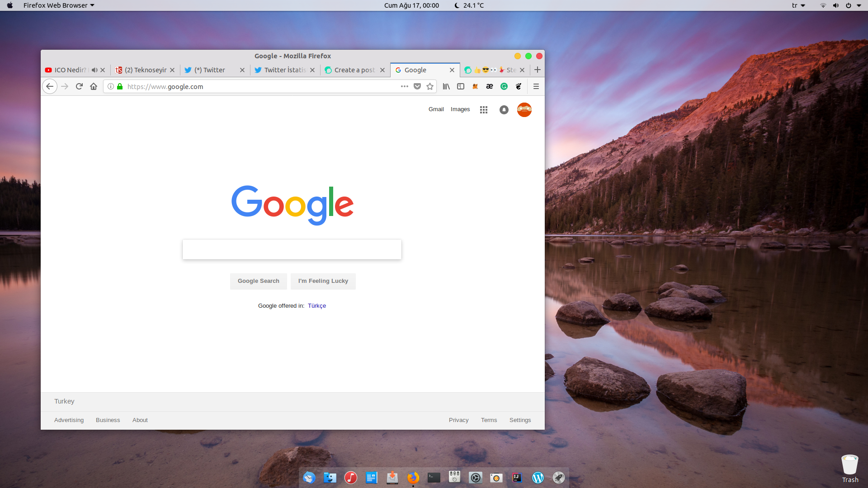Open page actions three-dot menu in the URL bar
The image size is (868, 488).
pyautogui.click(x=405, y=86)
